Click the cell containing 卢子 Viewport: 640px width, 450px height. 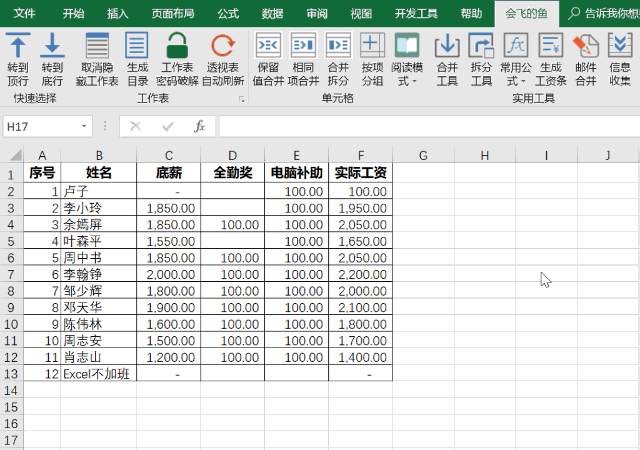pyautogui.click(x=99, y=191)
